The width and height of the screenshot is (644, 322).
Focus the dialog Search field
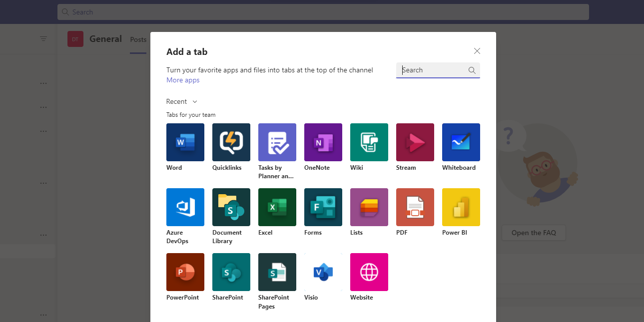438,70
